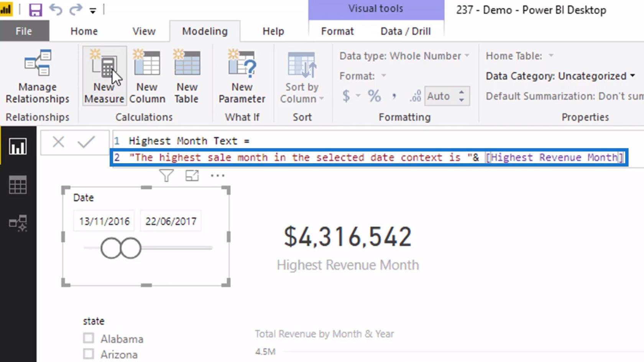Screen dimensions: 644x362
Task: Click the Date slicer header label
Action: point(83,198)
